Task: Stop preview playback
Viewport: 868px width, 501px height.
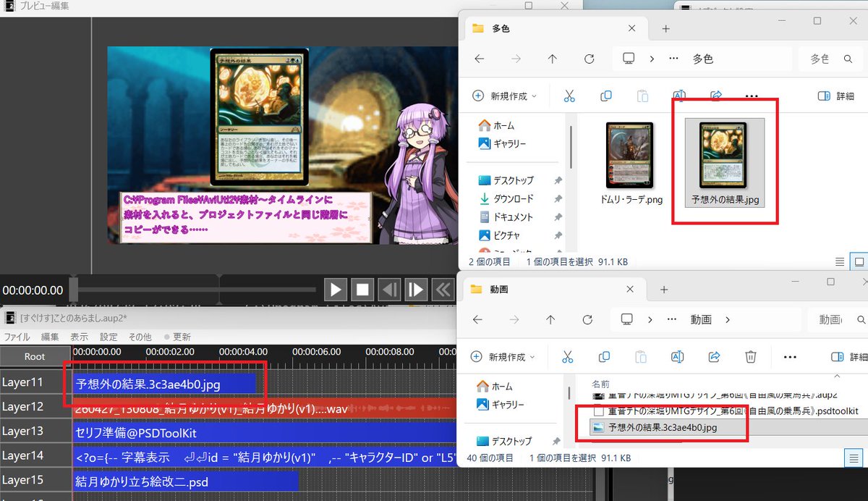Action: 362,290
